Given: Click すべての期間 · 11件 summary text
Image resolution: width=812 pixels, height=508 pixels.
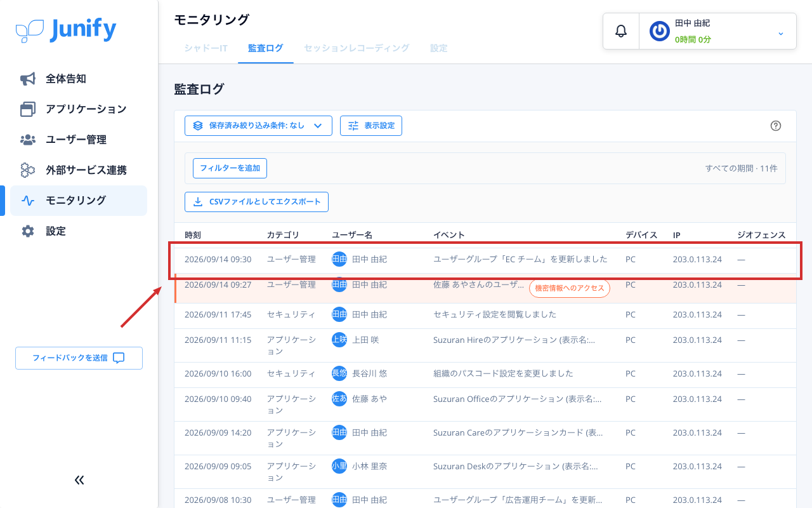Looking at the screenshot, I should click(x=742, y=168).
